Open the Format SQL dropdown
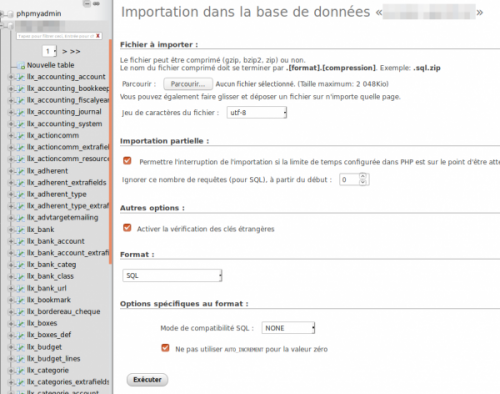The image size is (500, 394). 172,276
